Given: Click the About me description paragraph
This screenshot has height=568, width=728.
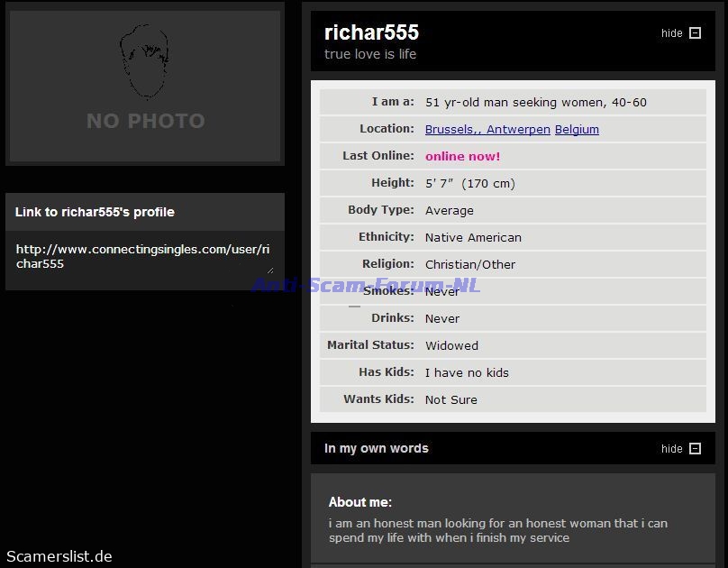Looking at the screenshot, I should [x=497, y=530].
